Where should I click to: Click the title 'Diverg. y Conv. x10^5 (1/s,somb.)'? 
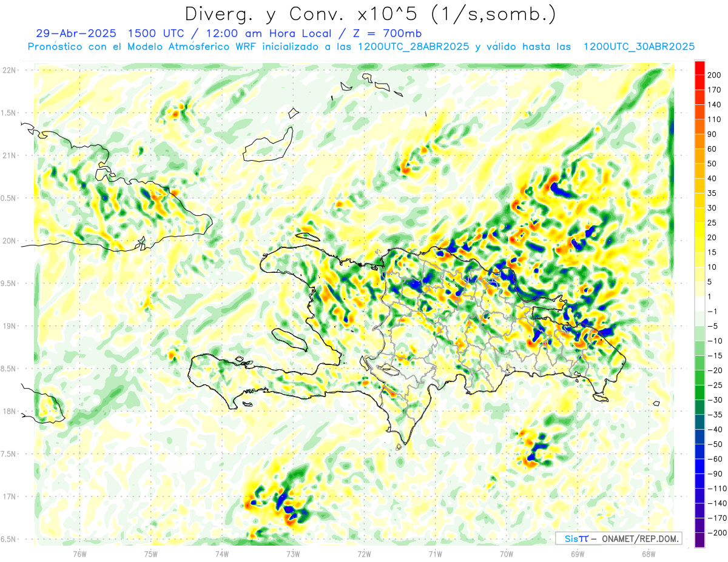click(x=369, y=14)
